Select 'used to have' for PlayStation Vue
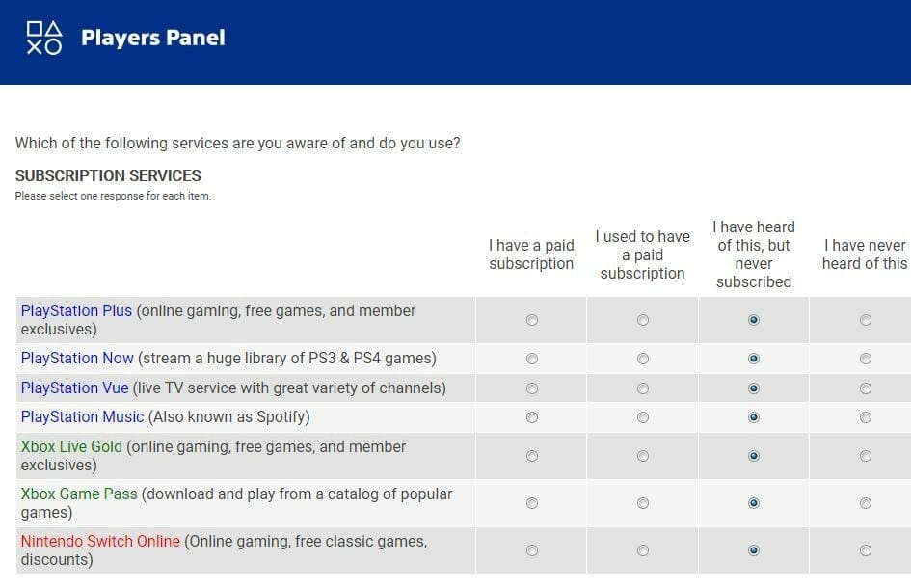Image resolution: width=911 pixels, height=588 pixels. [x=643, y=388]
